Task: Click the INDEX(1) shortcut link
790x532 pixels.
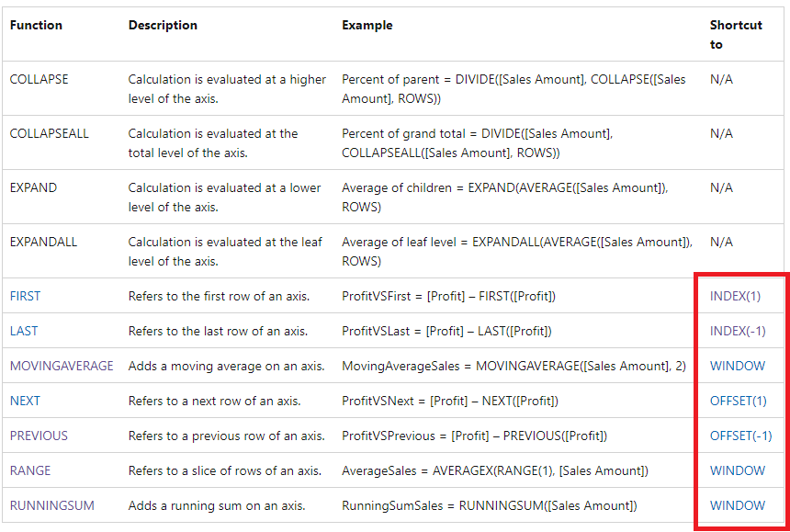Action: tap(735, 296)
